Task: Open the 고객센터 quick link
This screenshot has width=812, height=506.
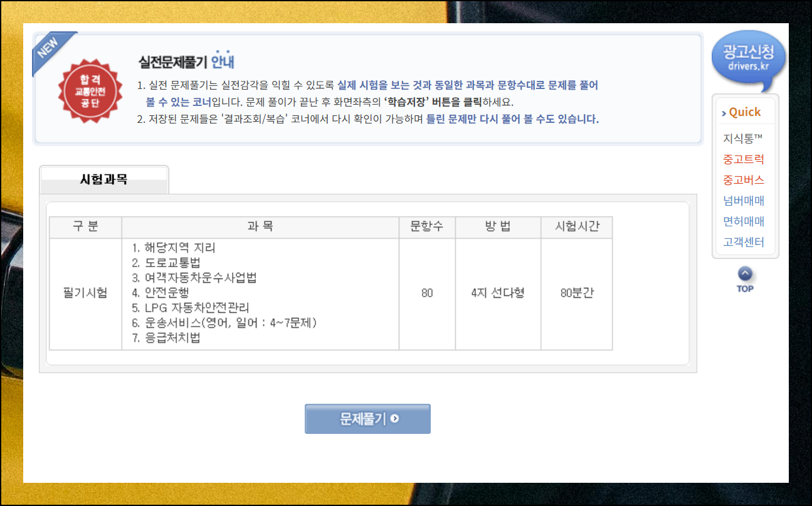Action: [x=744, y=242]
